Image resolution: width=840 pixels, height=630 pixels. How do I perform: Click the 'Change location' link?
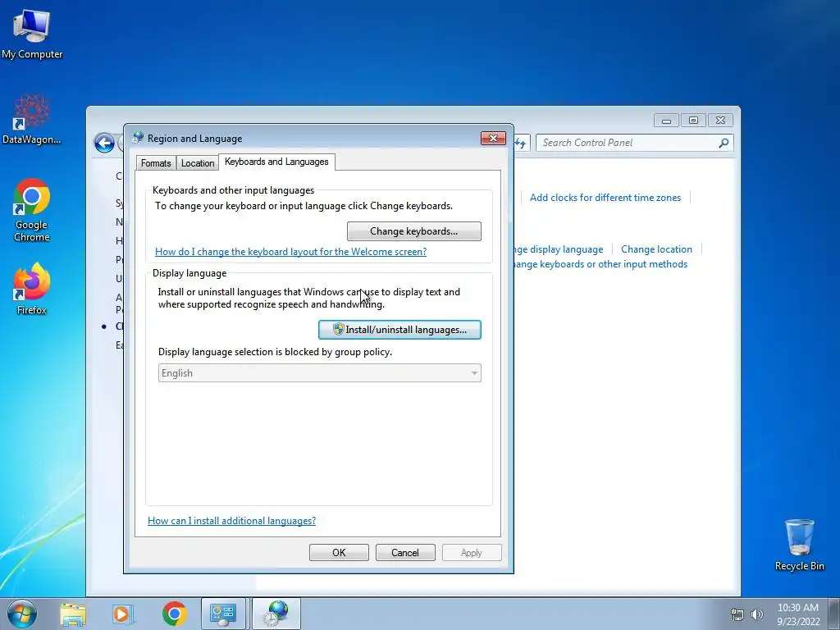pos(656,249)
